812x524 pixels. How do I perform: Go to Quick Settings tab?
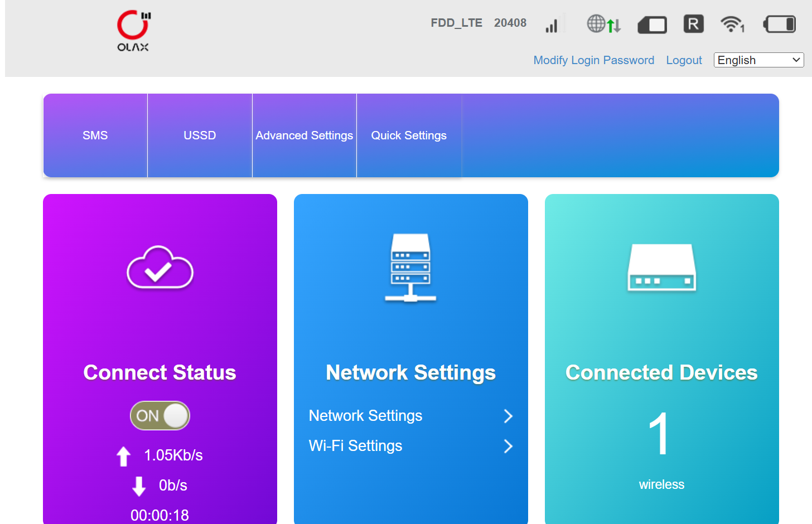point(409,135)
